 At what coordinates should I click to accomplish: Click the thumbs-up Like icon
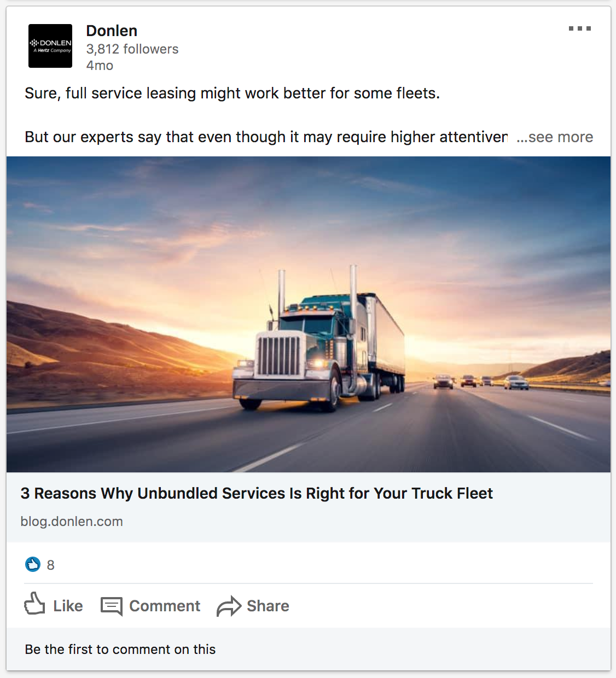pyautogui.click(x=34, y=604)
